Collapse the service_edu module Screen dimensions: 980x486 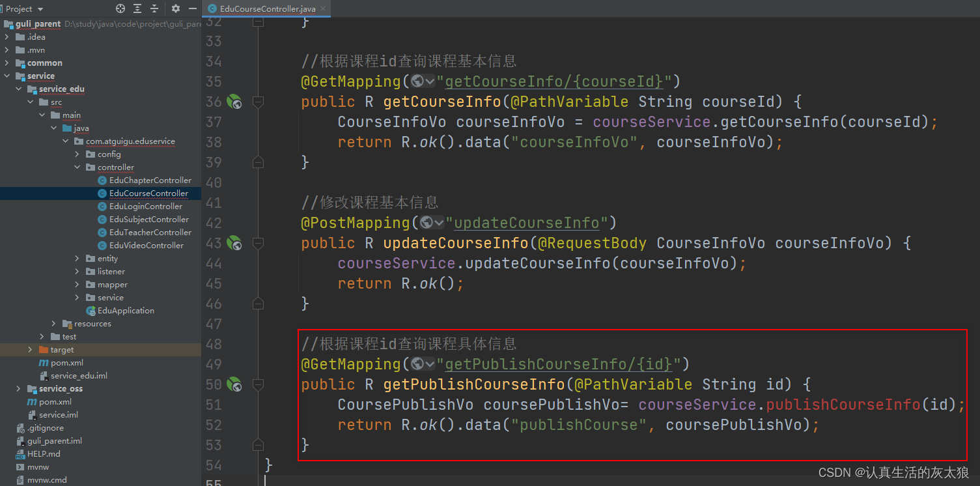(19, 89)
